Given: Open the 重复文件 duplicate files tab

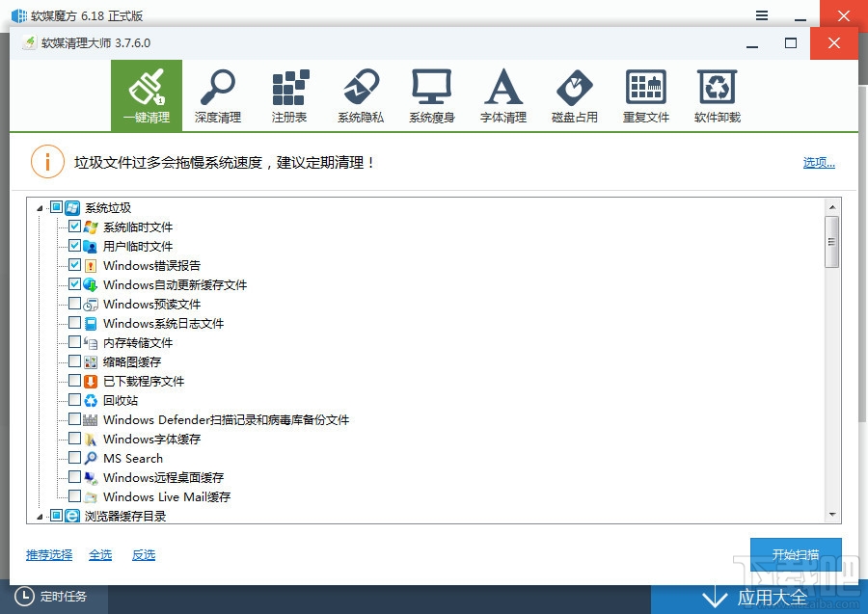Looking at the screenshot, I should (646, 95).
